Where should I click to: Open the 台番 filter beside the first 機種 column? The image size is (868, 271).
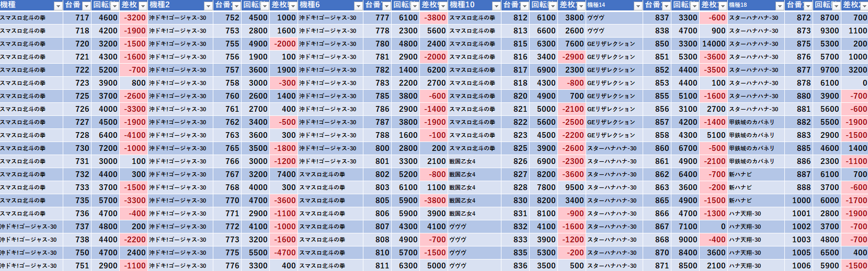pyautogui.click(x=86, y=6)
